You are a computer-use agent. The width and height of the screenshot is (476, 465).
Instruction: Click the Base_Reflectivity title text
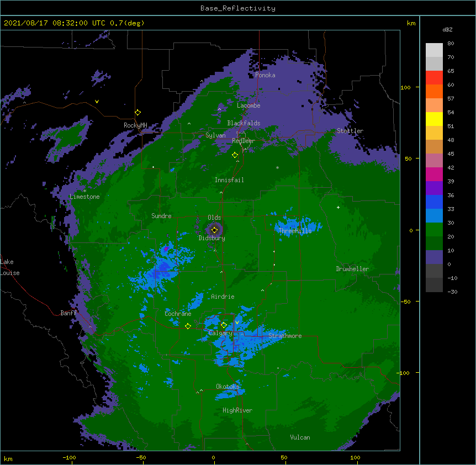pos(238,8)
